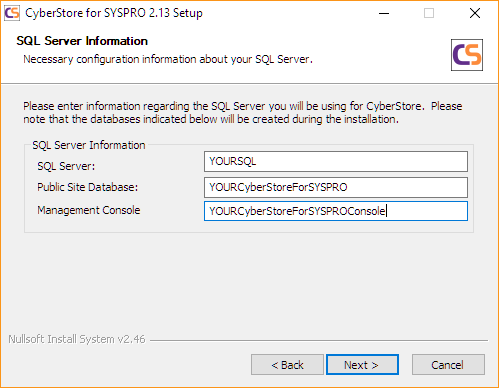Click the 'Public Site Database:' label

pos(87,187)
